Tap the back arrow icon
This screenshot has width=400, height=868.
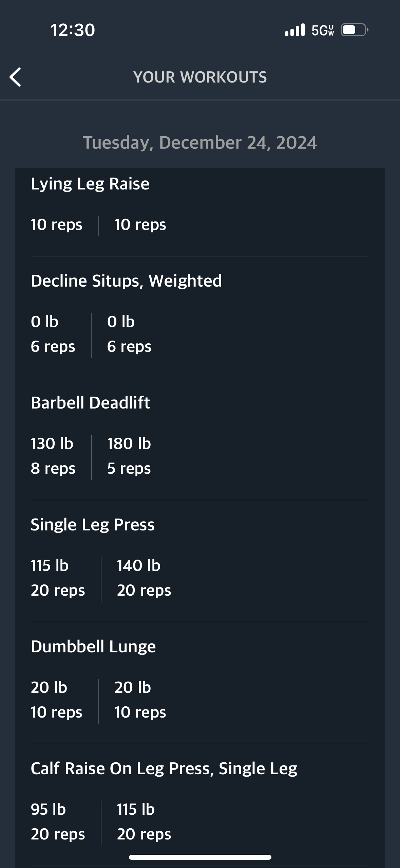pyautogui.click(x=15, y=77)
